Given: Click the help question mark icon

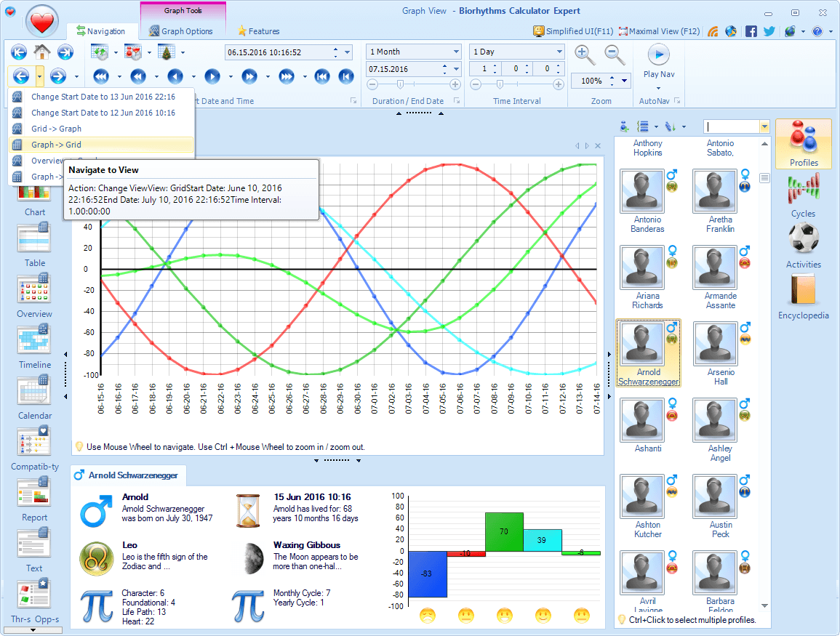Looking at the screenshot, I should [817, 31].
